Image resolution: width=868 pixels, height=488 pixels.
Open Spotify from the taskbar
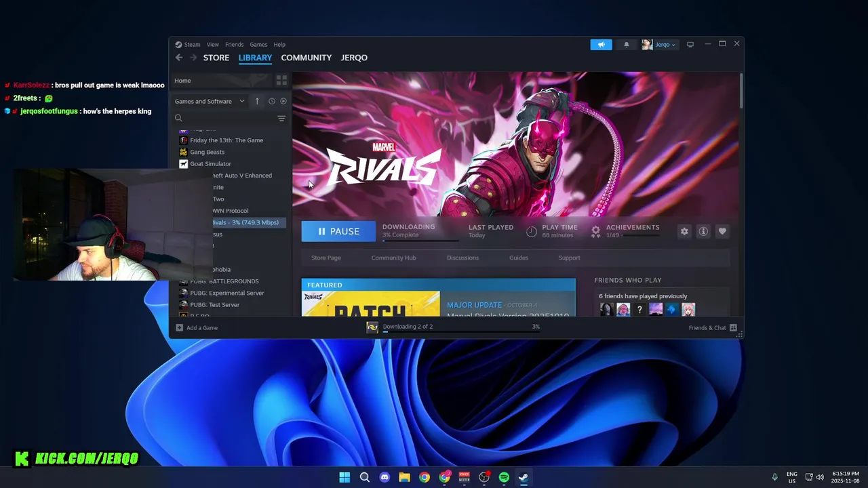click(x=504, y=477)
